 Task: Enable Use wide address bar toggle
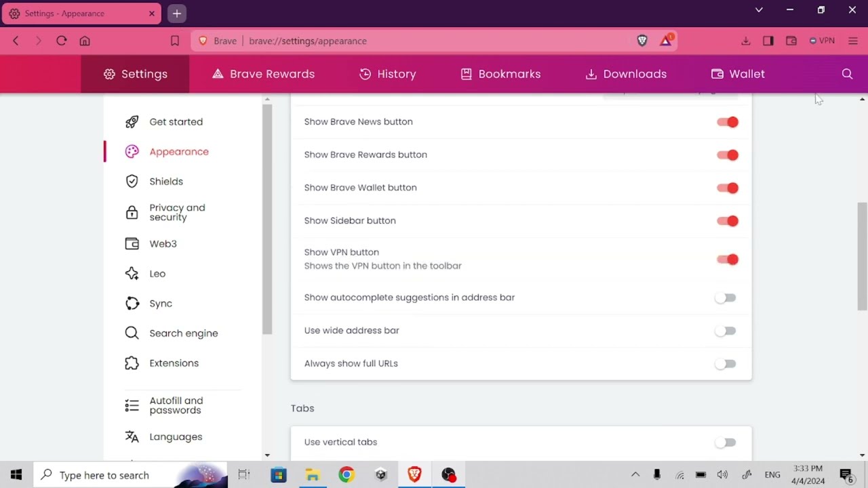pyautogui.click(x=726, y=331)
